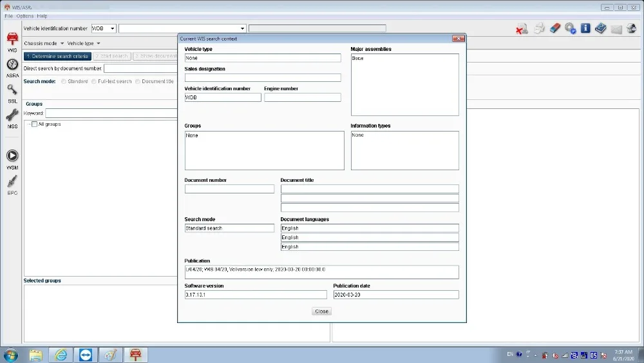Open the Chassis mode dropdown

point(44,43)
